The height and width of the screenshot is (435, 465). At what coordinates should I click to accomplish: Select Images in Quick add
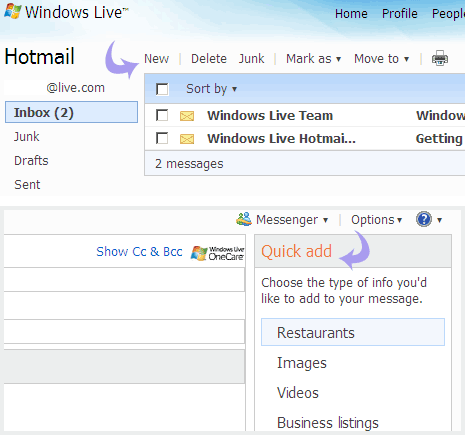tap(302, 363)
